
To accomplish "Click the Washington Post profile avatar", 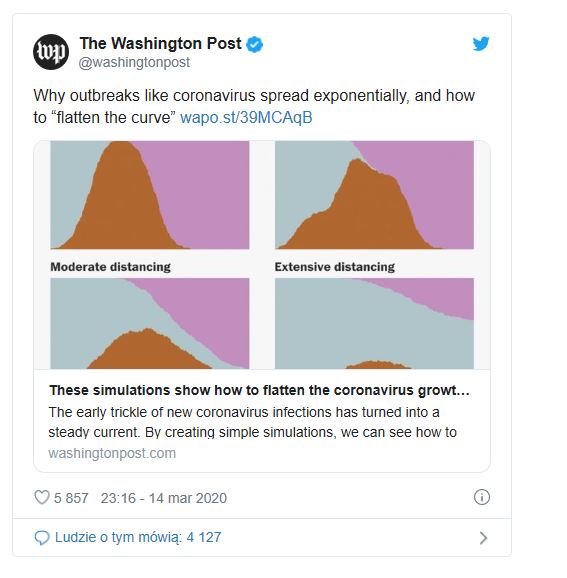I will [51, 52].
